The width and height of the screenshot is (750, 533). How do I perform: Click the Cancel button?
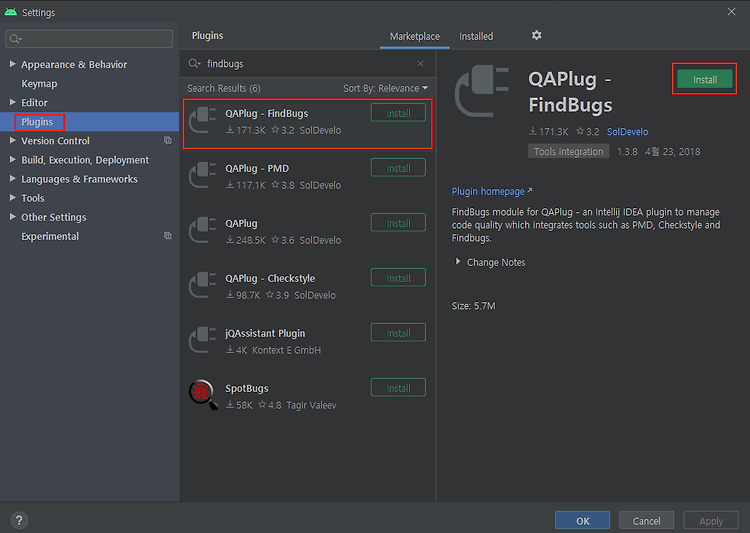646,521
